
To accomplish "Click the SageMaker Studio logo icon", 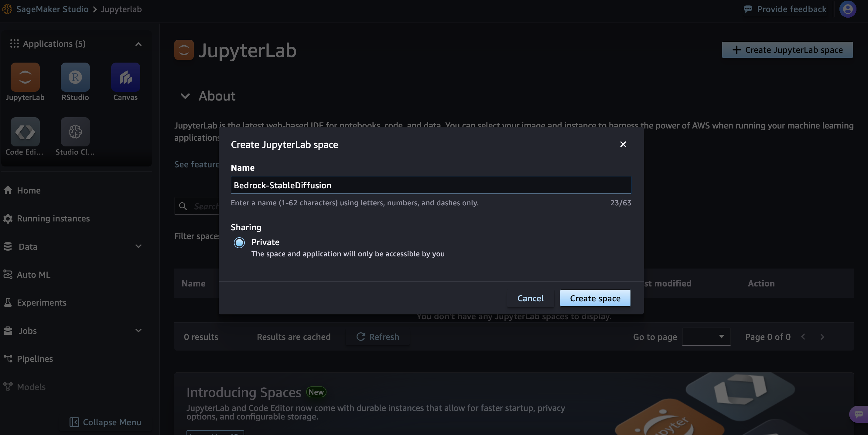I will (7, 9).
